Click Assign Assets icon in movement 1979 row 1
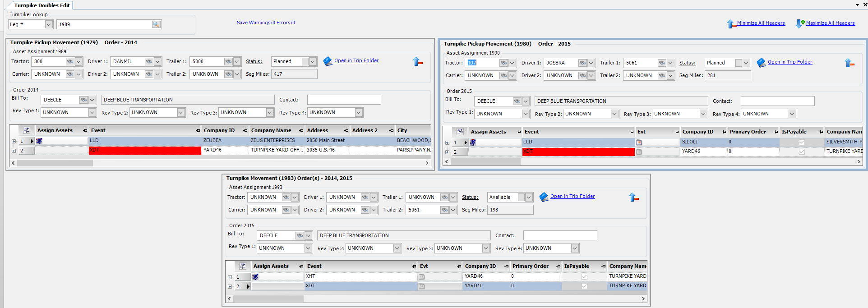868x308 pixels. [40, 141]
